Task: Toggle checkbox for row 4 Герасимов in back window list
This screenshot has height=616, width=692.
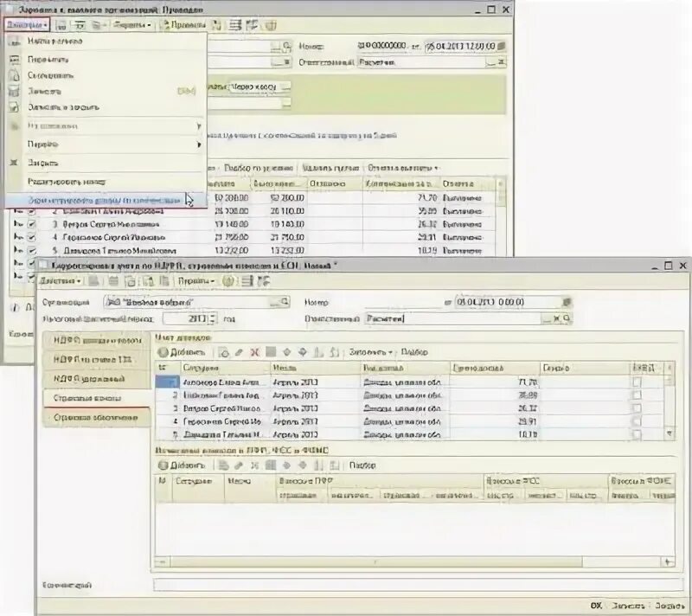Action: point(31,237)
